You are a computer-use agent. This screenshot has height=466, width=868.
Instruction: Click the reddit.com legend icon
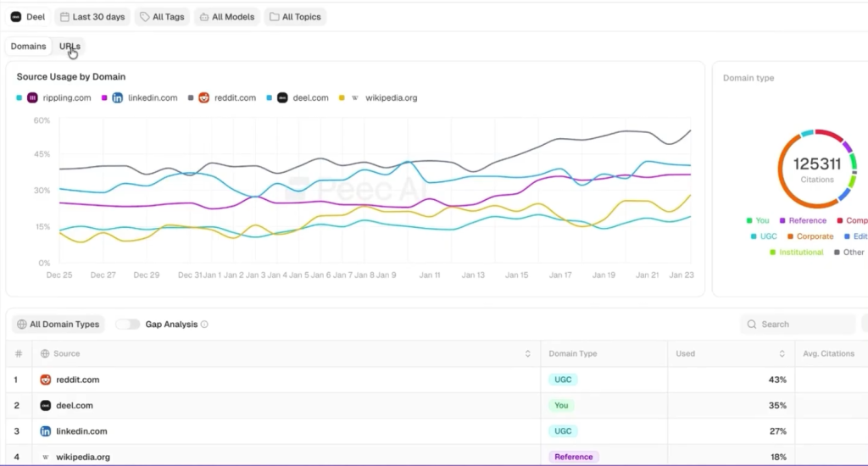(203, 98)
